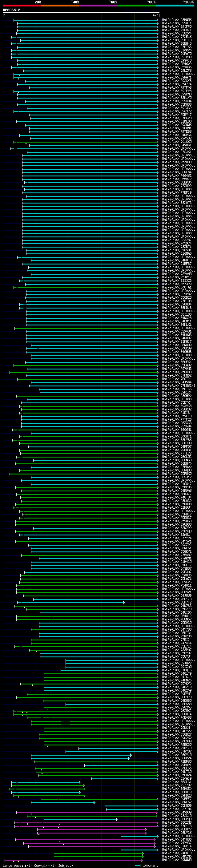Select hit UniRef100_P54774

tap(177, 84)
